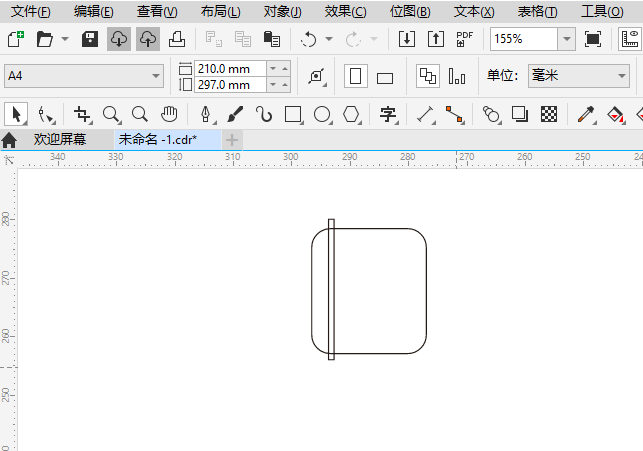Select the curve drawing tool

tap(264, 114)
